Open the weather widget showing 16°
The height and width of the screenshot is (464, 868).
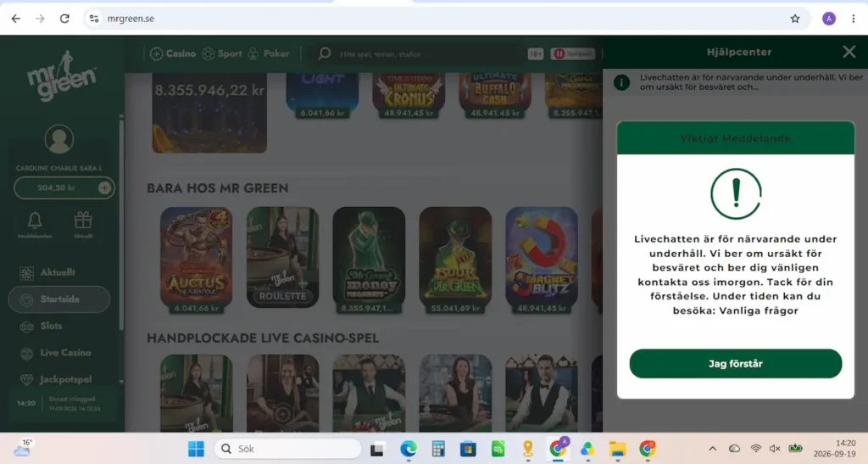pos(23,448)
